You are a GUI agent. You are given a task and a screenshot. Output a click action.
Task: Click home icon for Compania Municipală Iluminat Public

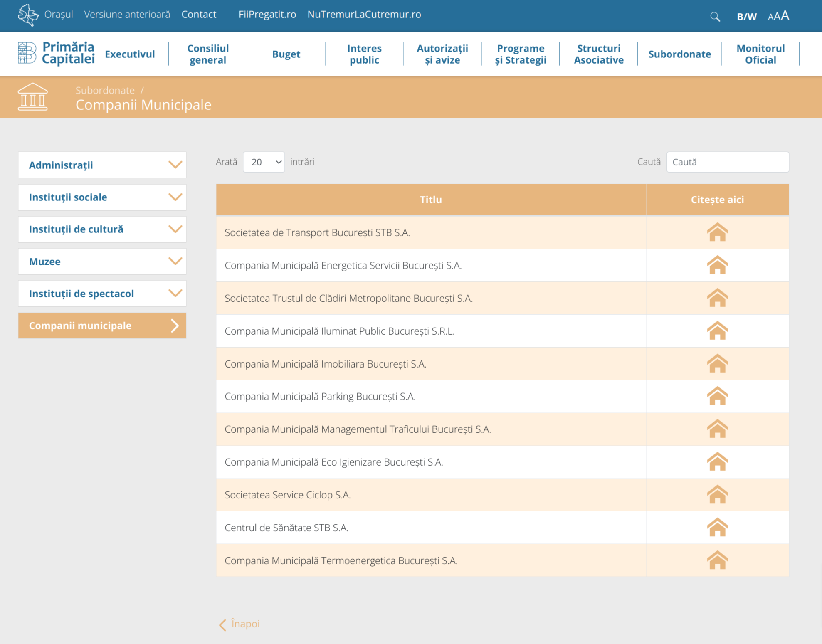[717, 331]
